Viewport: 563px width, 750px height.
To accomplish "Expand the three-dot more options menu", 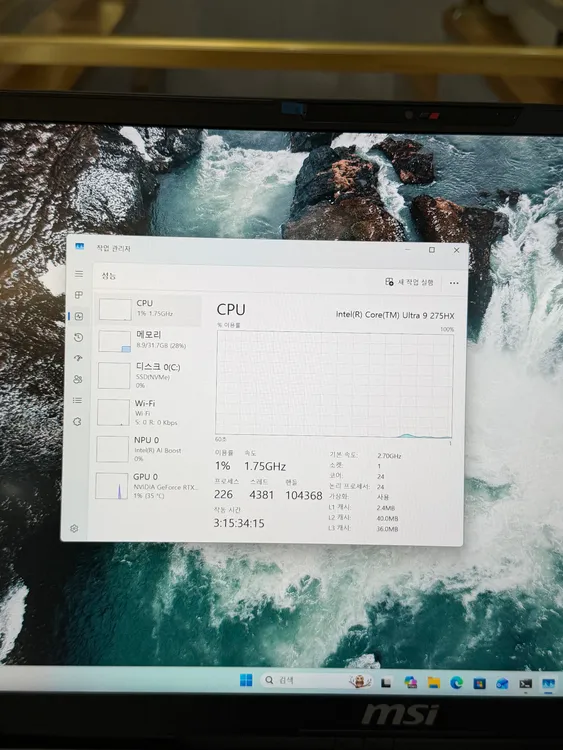I will coord(454,283).
